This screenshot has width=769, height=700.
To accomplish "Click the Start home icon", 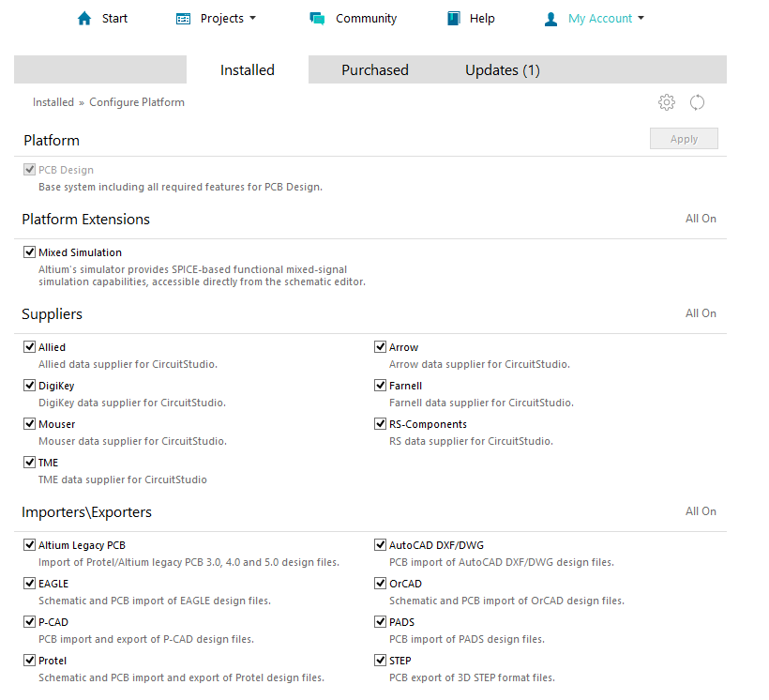I will (x=85, y=19).
